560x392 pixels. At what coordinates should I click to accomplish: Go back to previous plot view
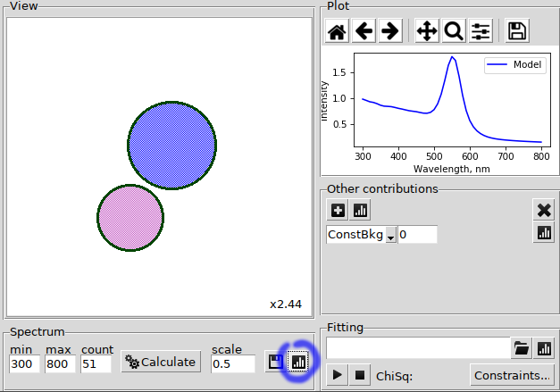pyautogui.click(x=364, y=31)
